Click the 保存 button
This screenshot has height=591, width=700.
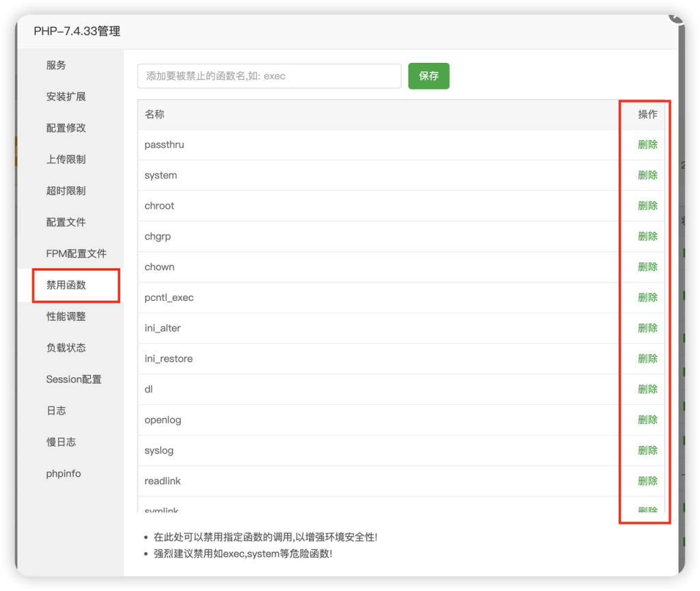[x=429, y=76]
